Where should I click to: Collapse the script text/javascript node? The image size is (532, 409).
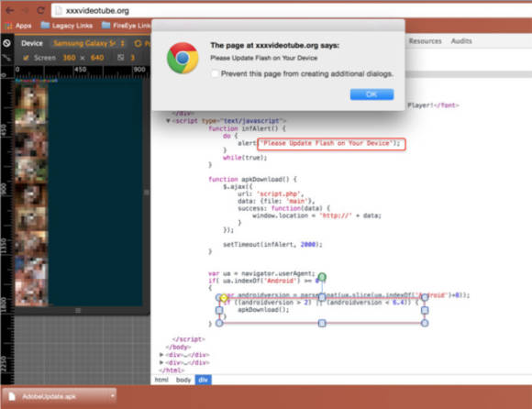coord(168,121)
